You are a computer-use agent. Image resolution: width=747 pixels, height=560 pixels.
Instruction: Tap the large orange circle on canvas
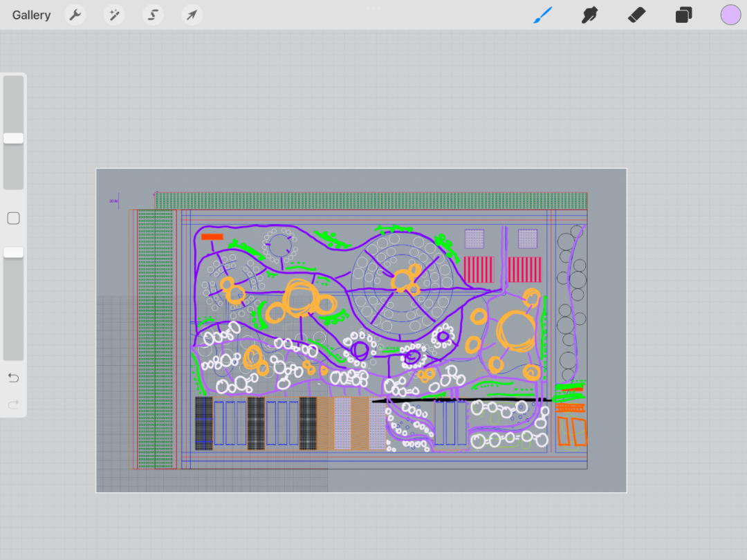click(x=516, y=331)
